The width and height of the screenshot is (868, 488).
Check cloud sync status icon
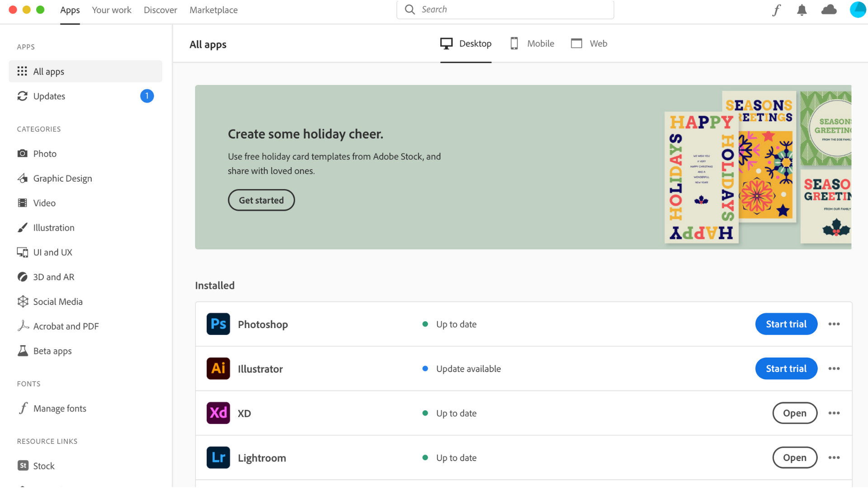[829, 9]
